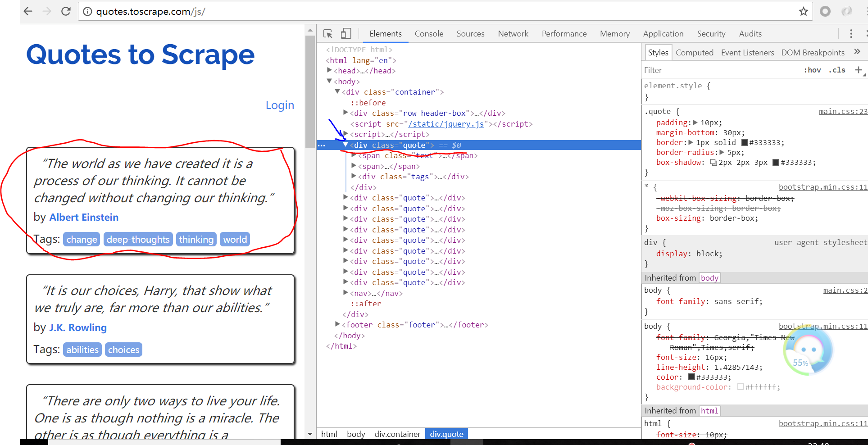The image size is (868, 445).
Task: Click the background-color #ffffff swatch
Action: coord(741,387)
